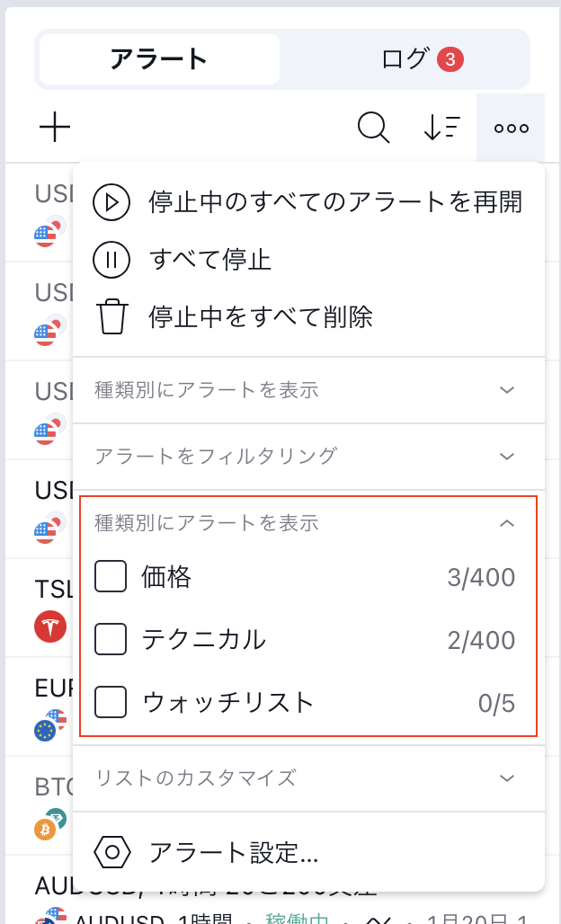Screen dimensions: 561x924
Task: Enable the 価格 checkbox
Action: click(x=111, y=577)
